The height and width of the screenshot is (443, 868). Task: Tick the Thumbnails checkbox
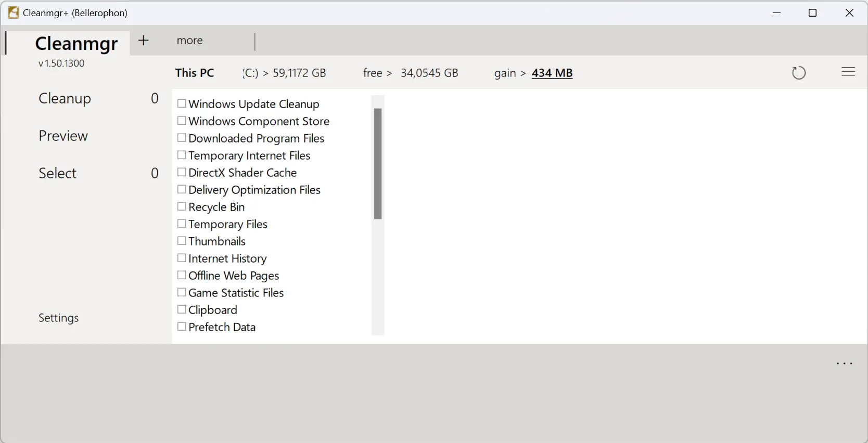(x=182, y=241)
